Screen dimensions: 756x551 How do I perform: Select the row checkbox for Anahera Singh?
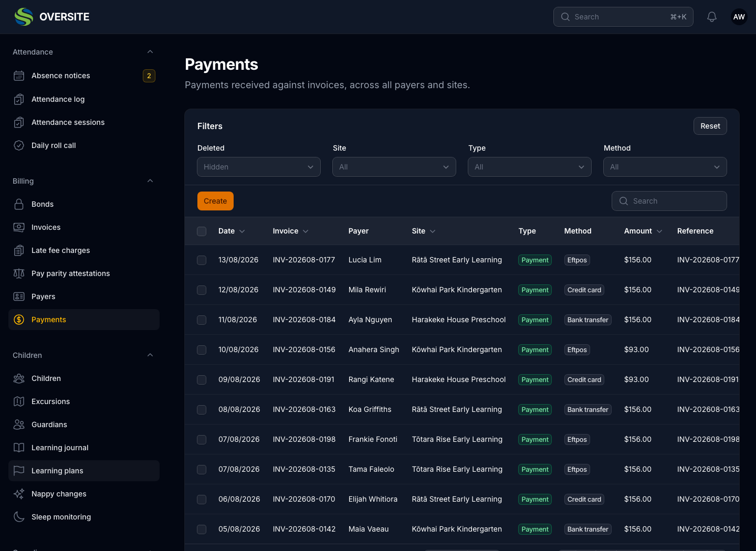202,350
